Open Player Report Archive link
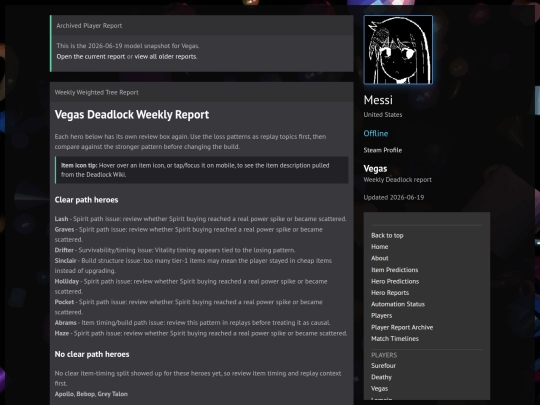The height and width of the screenshot is (405, 540). [x=402, y=328]
